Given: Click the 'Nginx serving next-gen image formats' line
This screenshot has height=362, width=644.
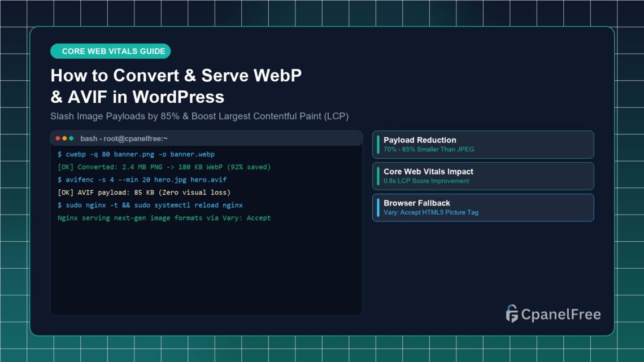Looking at the screenshot, I should click(x=164, y=218).
